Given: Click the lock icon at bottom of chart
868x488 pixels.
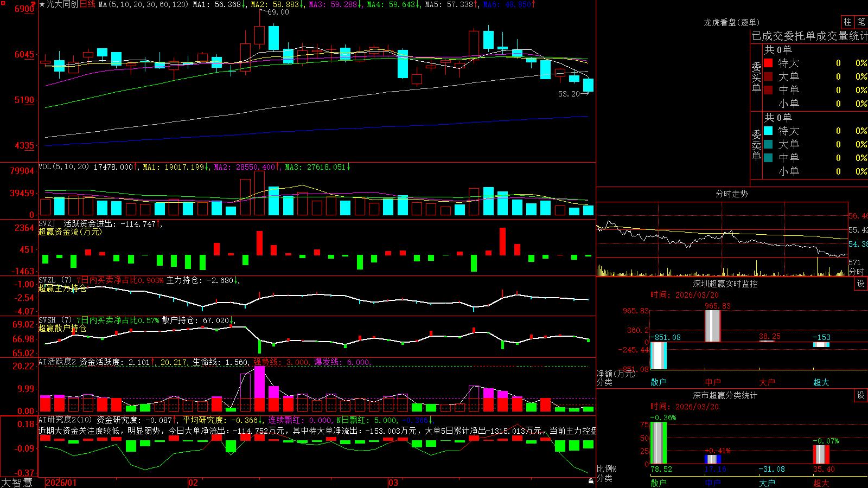Looking at the screenshot, I should pos(591,481).
